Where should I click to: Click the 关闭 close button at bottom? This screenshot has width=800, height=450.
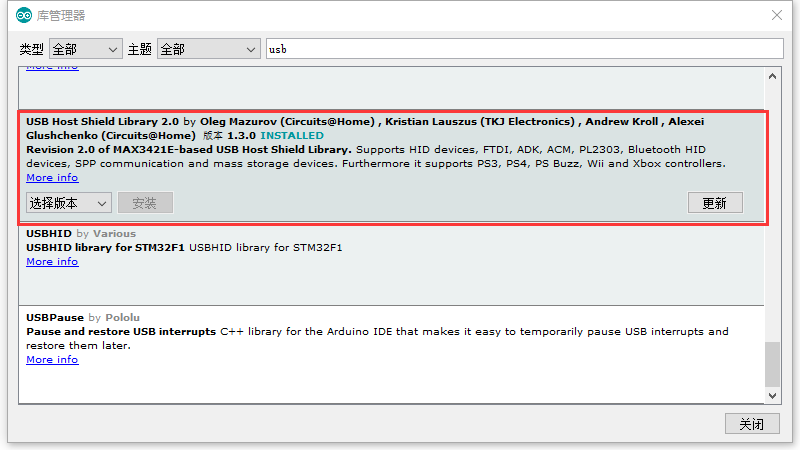(752, 423)
